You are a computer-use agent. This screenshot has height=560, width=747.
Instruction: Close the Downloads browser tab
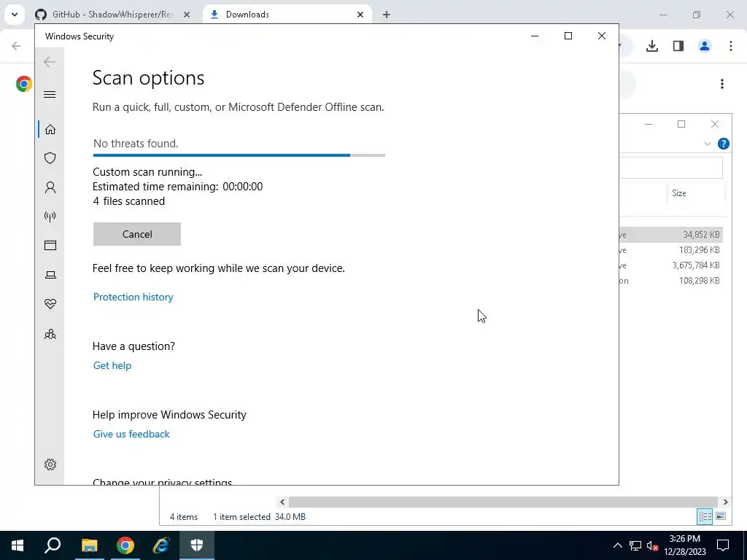[x=360, y=15]
